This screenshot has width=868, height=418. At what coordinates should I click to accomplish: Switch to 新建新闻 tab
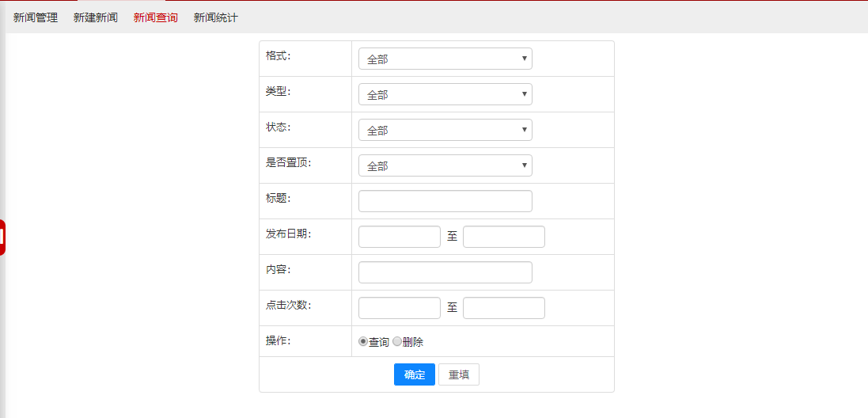96,17
